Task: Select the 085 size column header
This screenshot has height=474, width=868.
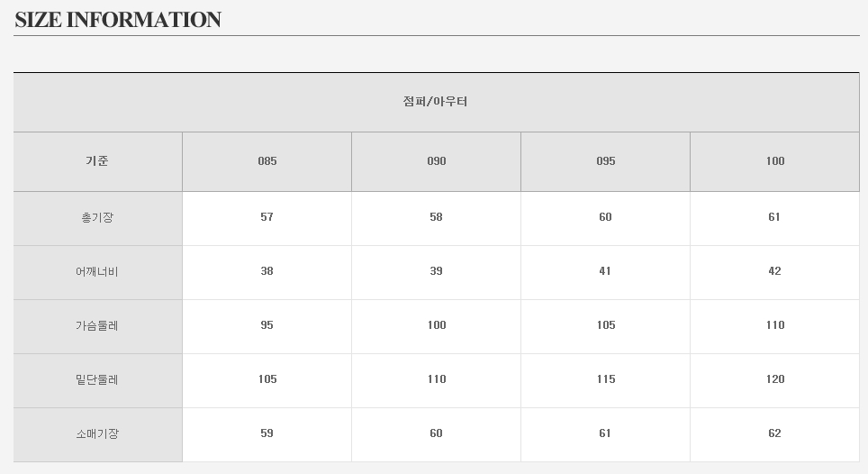Action: pos(267,161)
